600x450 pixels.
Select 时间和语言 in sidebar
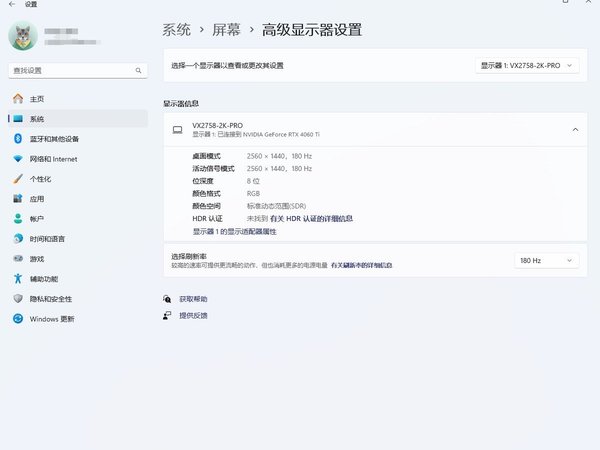click(x=78, y=238)
